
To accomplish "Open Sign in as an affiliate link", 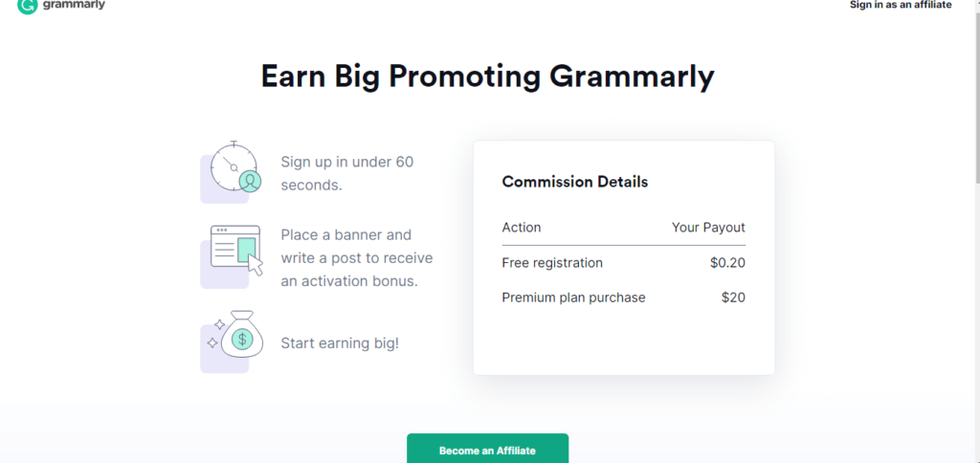I will 901,5.
